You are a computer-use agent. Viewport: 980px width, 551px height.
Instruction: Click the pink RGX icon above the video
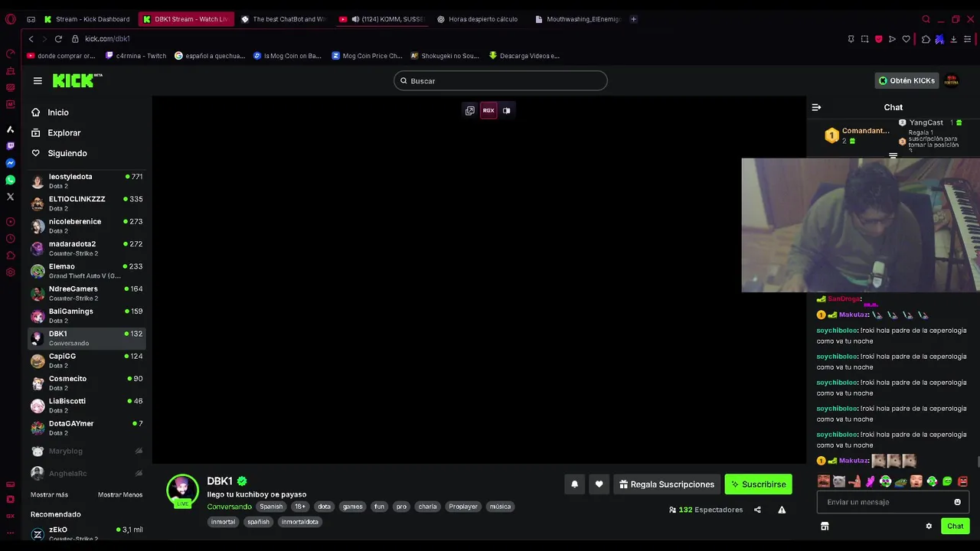pyautogui.click(x=488, y=110)
